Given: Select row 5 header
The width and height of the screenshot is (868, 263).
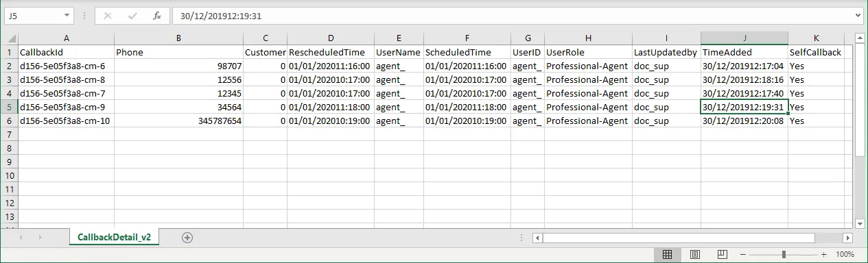Looking at the screenshot, I should pos(9,107).
